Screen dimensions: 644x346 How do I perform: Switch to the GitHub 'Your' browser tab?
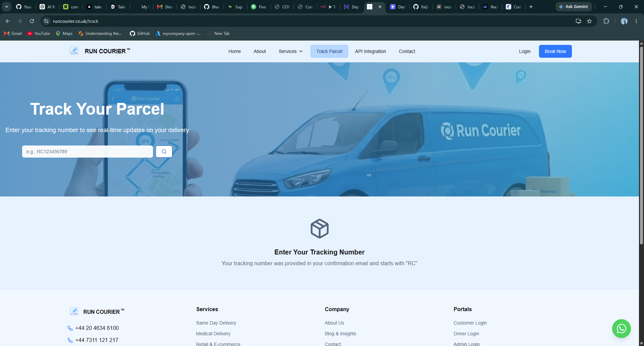[x=23, y=7]
